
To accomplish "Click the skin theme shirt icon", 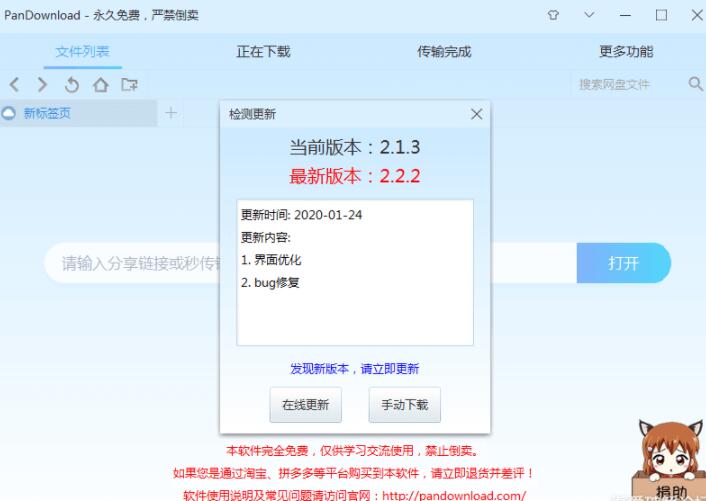I will coord(553,15).
